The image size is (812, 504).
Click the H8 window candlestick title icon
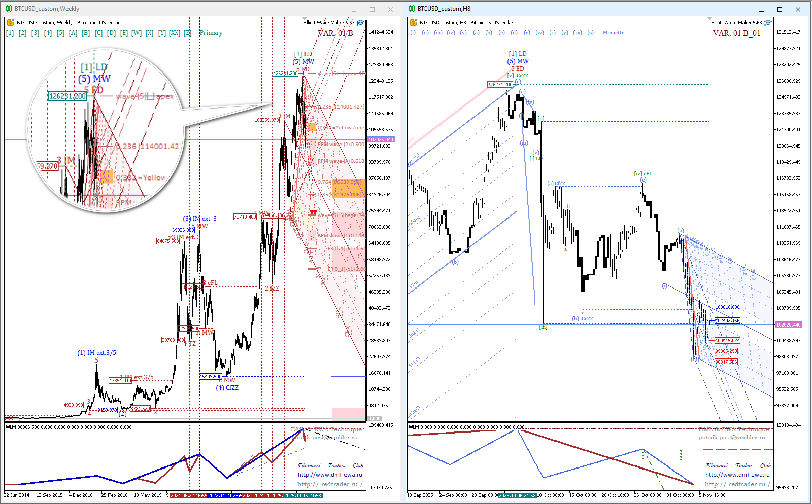412,9
